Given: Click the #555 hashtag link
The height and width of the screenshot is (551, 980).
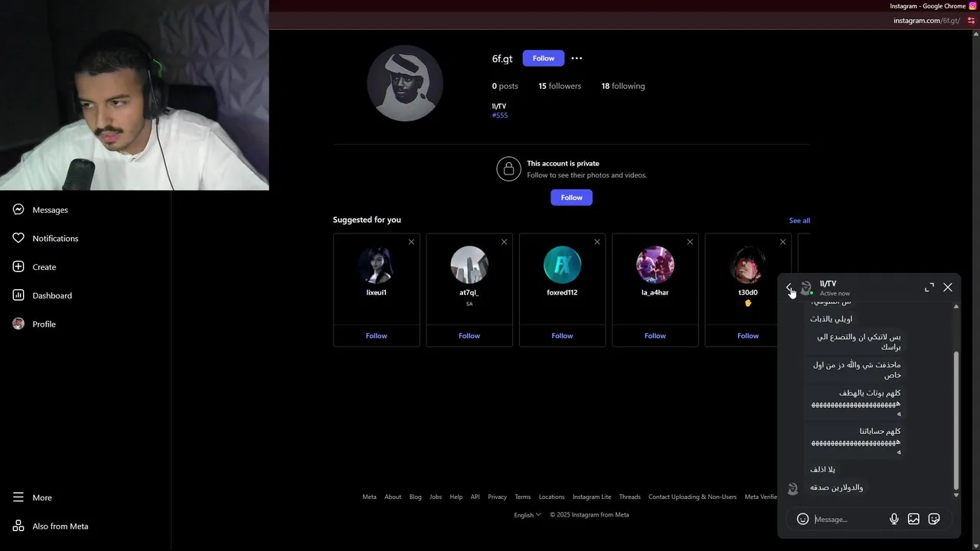Looking at the screenshot, I should coord(500,116).
